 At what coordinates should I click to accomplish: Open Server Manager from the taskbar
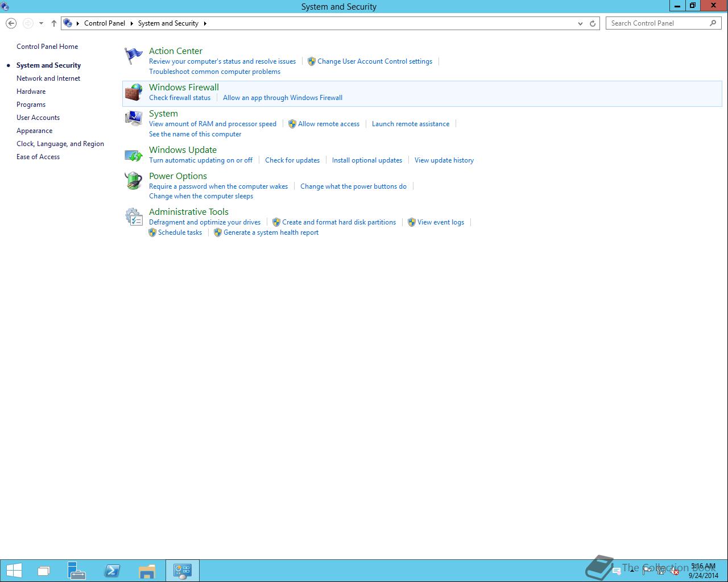coord(77,571)
